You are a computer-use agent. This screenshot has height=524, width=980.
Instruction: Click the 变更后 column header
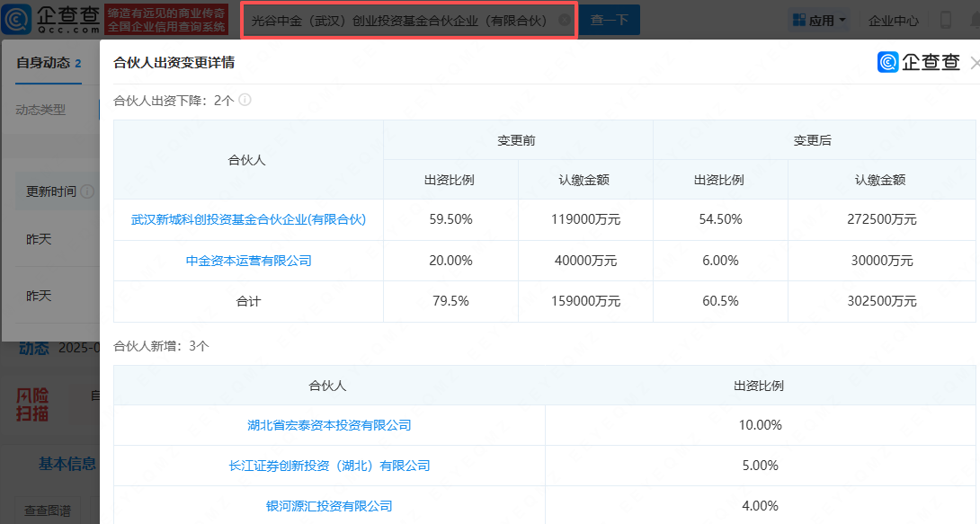[813, 140]
